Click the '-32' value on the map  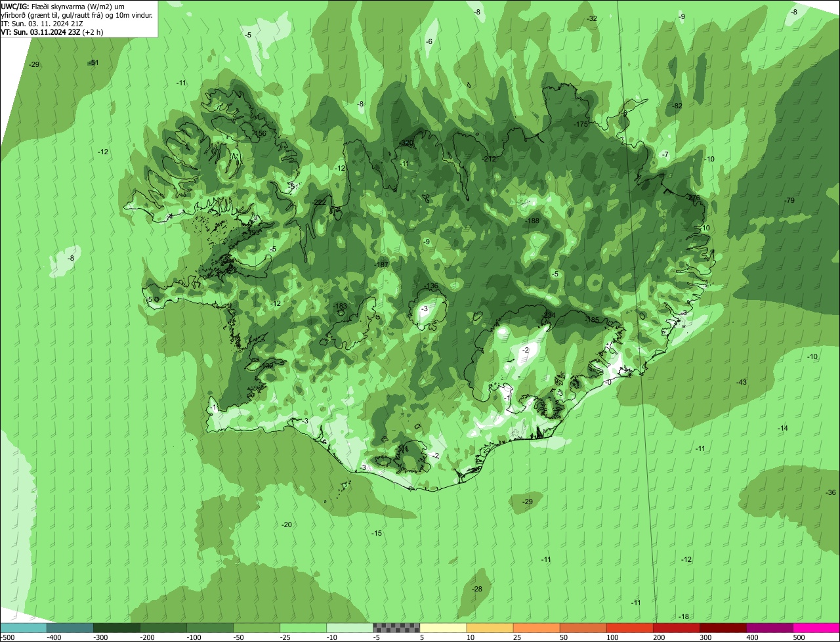click(592, 18)
